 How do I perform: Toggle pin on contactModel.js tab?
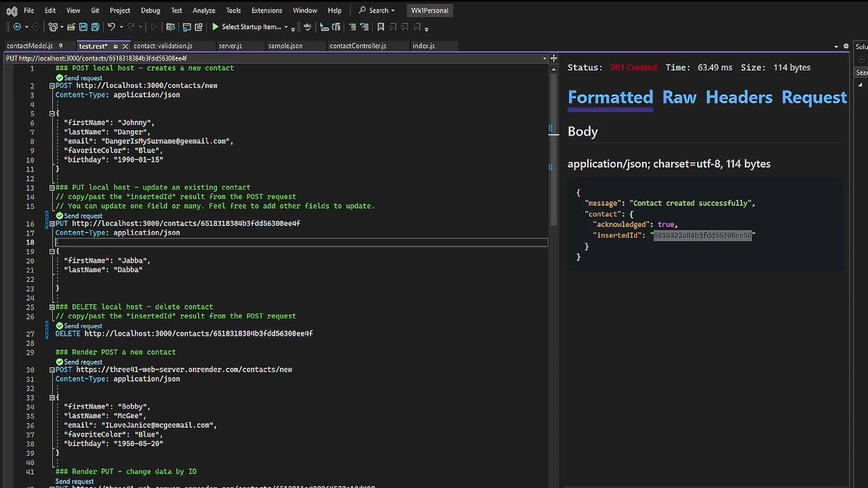point(60,46)
